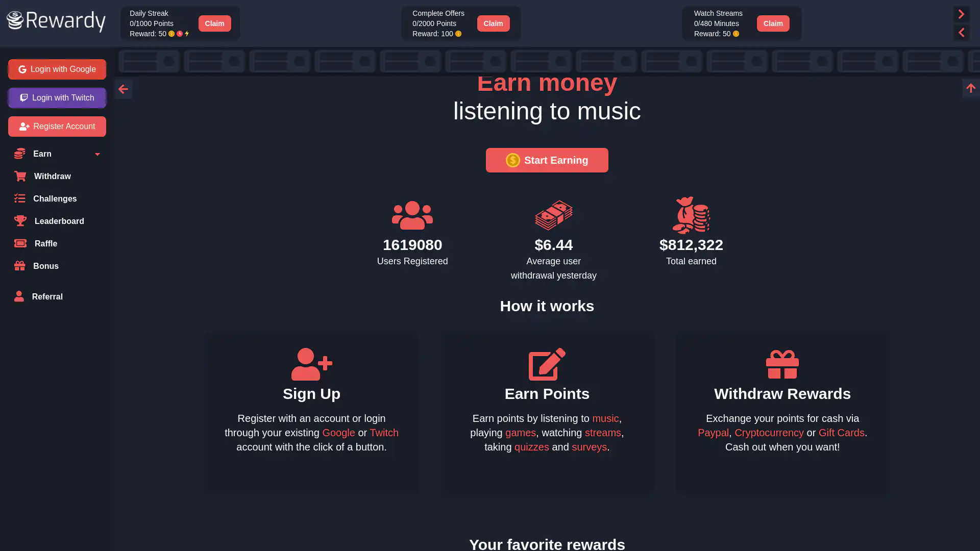This screenshot has width=980, height=551.
Task: Click the Referral person icon
Action: pyautogui.click(x=19, y=296)
